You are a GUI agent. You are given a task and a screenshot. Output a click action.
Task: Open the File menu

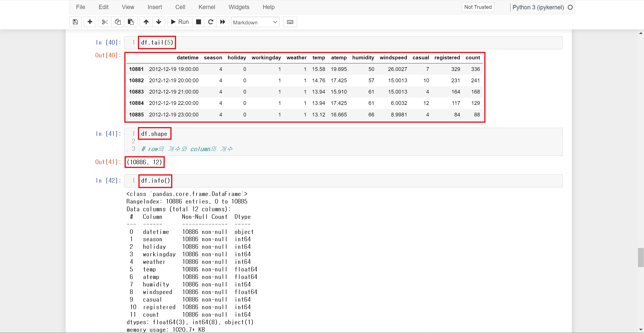pyautogui.click(x=80, y=7)
